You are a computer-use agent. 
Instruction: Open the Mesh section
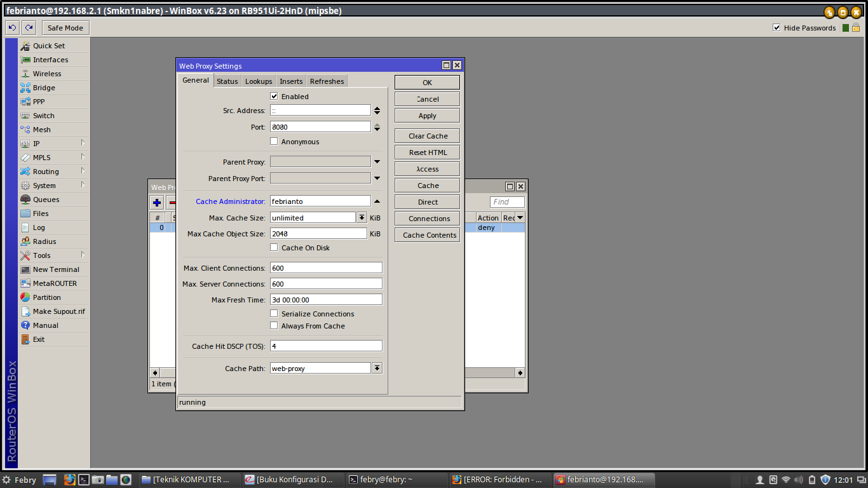pos(41,130)
